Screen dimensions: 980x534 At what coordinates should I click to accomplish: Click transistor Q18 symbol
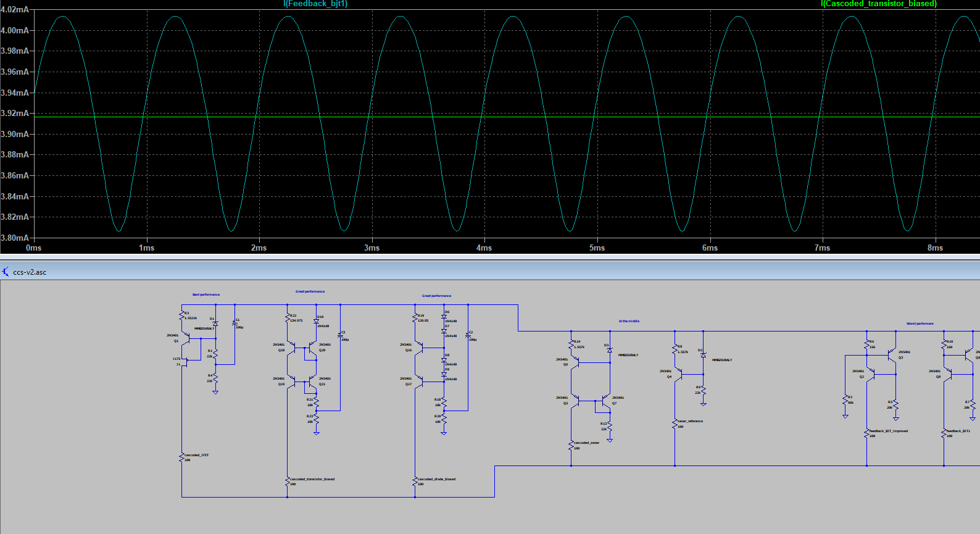pyautogui.click(x=291, y=349)
